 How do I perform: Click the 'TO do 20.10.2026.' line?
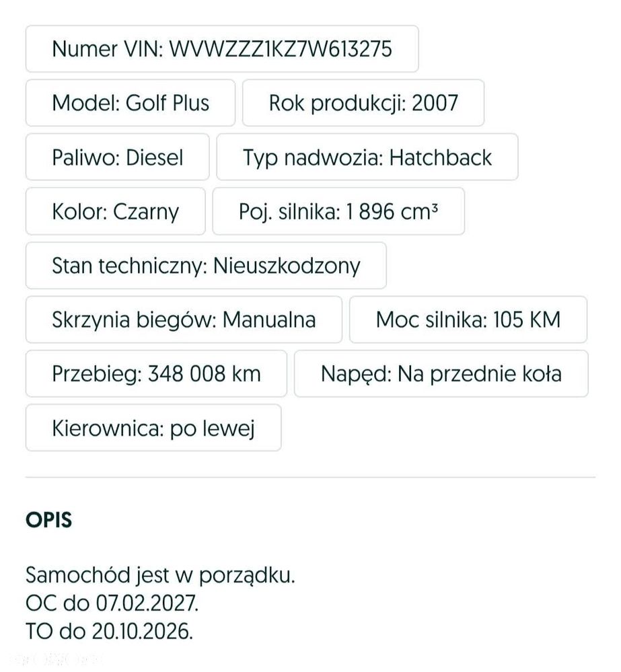pyautogui.click(x=109, y=632)
